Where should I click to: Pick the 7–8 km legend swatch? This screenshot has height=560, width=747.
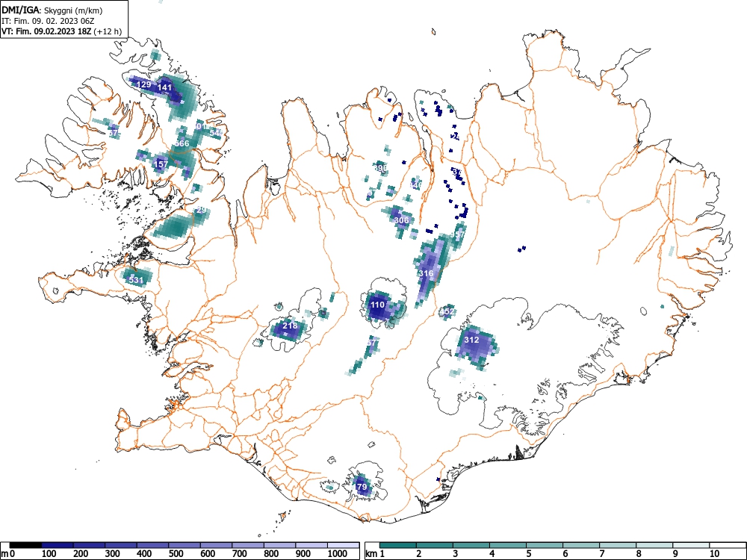[618, 545]
